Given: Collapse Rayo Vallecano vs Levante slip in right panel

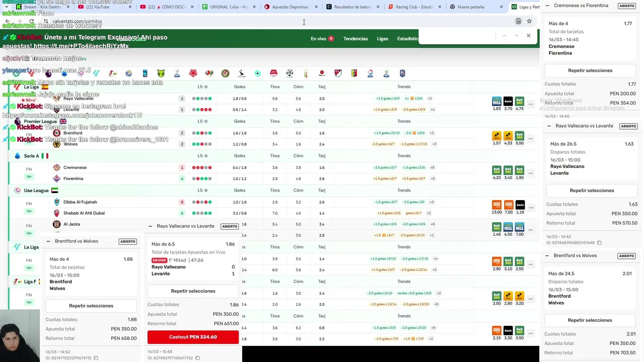Looking at the screenshot, I should (549, 126).
